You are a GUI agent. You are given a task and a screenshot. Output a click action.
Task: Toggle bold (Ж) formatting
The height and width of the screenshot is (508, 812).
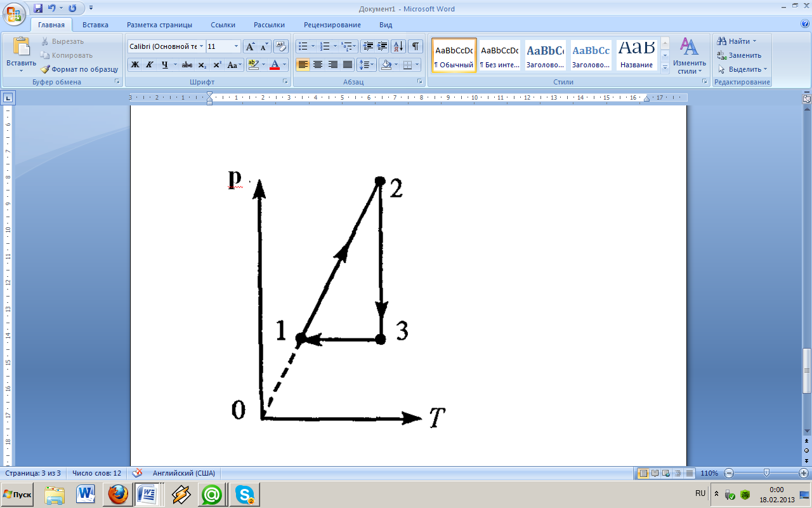click(135, 65)
